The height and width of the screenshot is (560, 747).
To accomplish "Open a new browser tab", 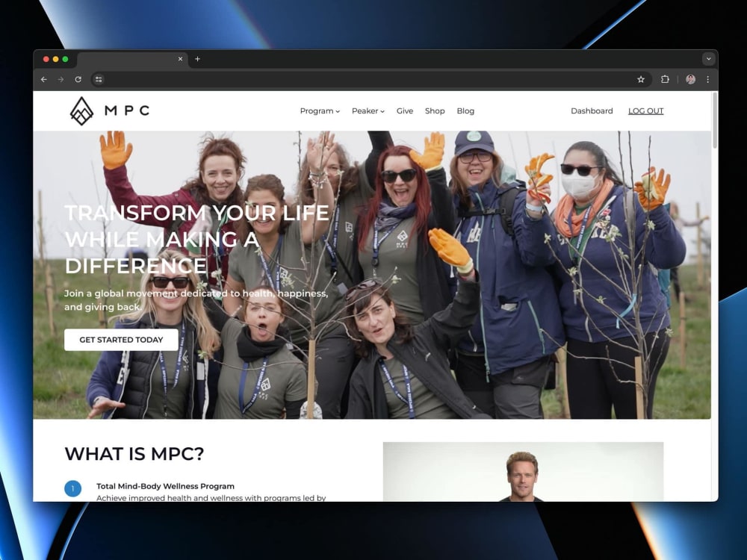I will pyautogui.click(x=197, y=59).
